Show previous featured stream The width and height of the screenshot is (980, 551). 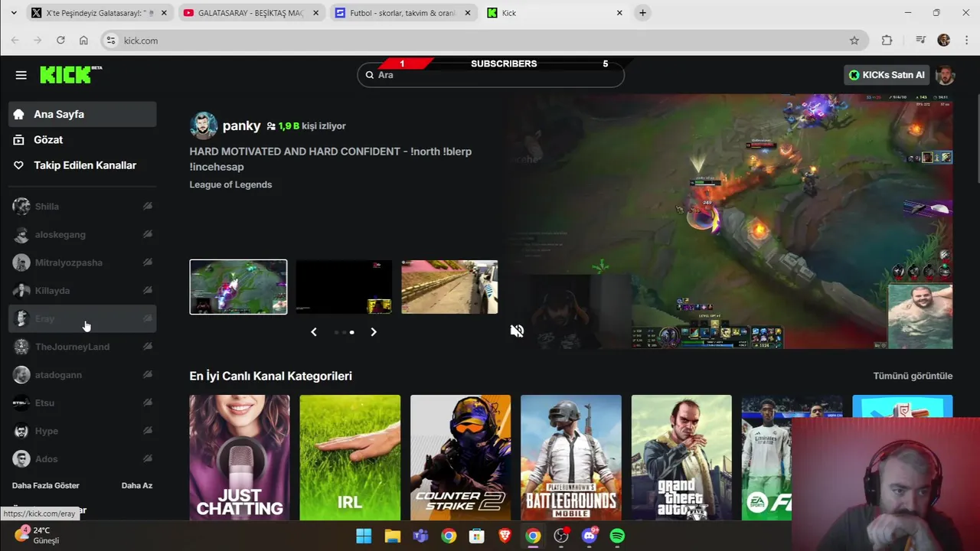[x=313, y=332]
